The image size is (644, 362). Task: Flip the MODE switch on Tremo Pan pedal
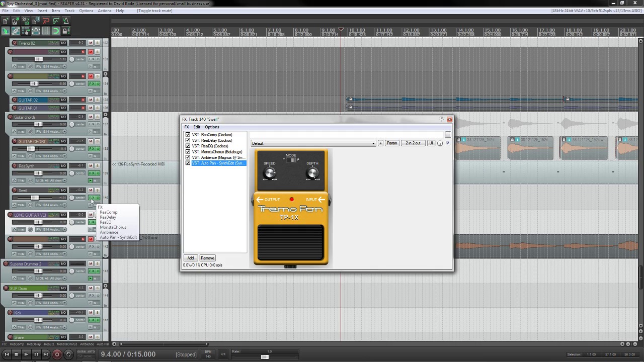click(x=291, y=160)
